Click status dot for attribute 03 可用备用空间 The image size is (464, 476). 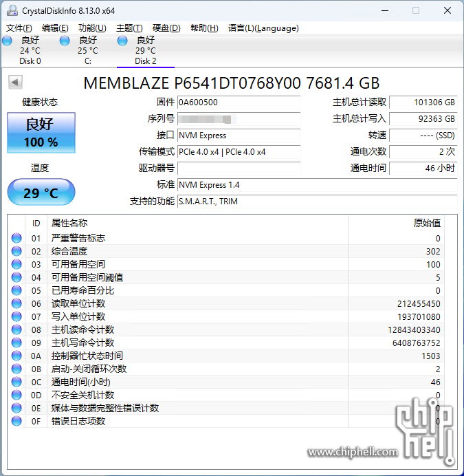pyautogui.click(x=16, y=264)
